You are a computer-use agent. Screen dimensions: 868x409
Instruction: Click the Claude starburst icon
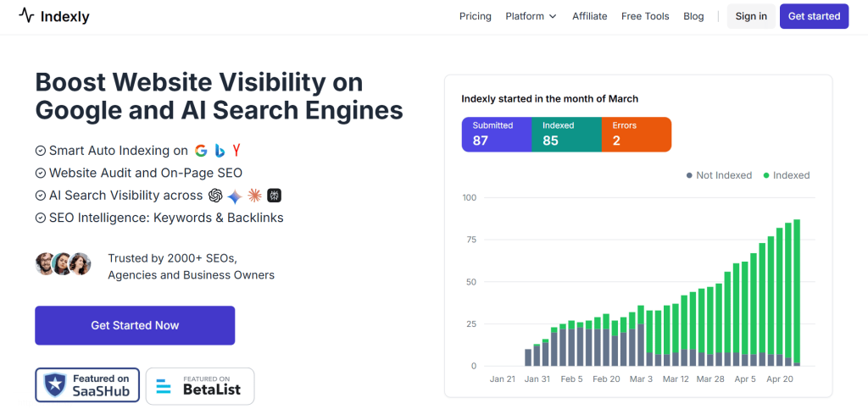point(254,196)
